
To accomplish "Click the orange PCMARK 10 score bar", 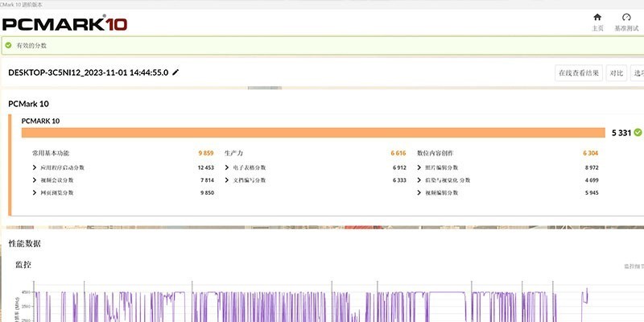I will (x=313, y=133).
